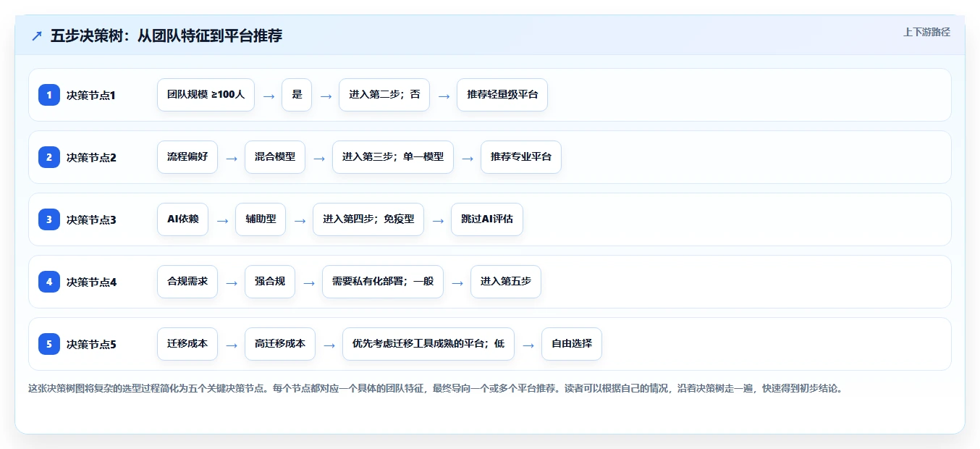Select the 决策节点4 label
This screenshot has height=449, width=980.
91,282
